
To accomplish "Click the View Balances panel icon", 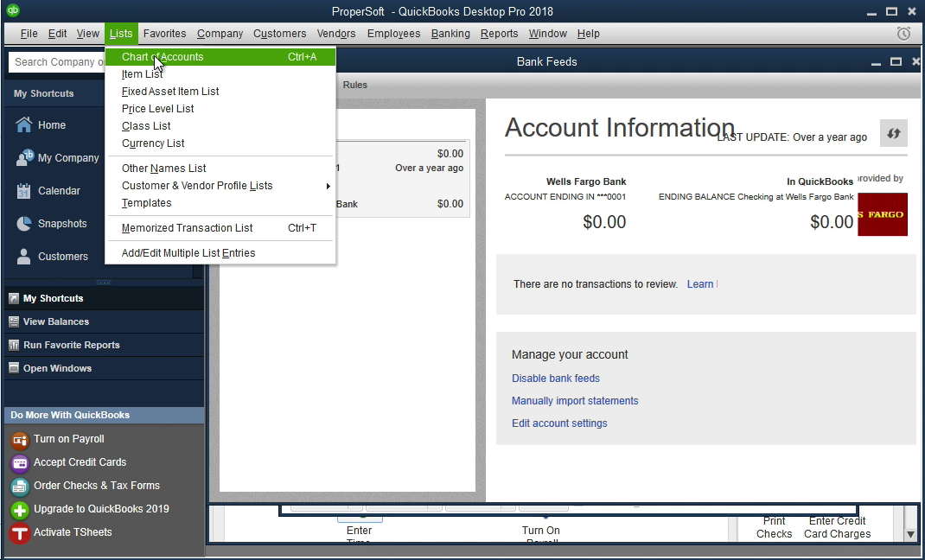I will pyautogui.click(x=14, y=321).
